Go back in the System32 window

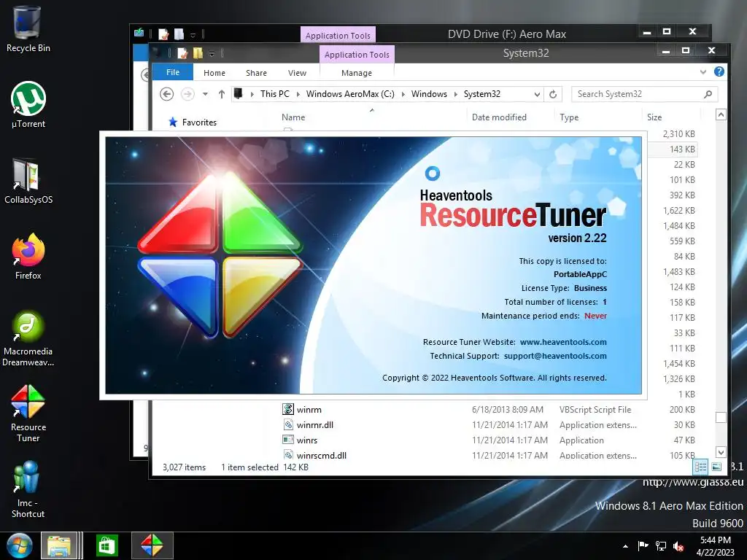coord(166,94)
